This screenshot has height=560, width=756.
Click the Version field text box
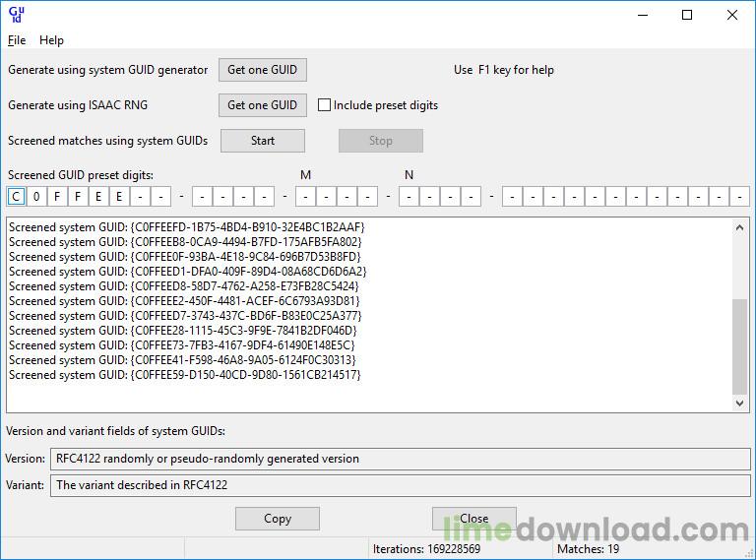click(x=401, y=459)
